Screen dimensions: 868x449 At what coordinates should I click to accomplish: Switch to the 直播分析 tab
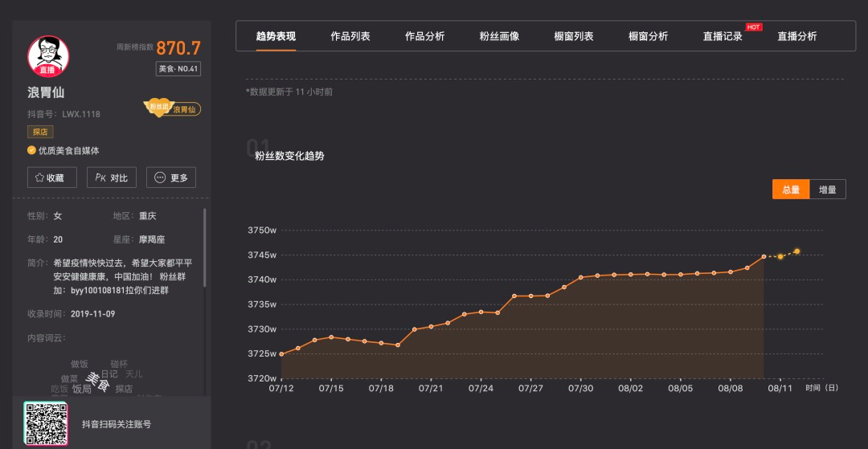tap(796, 36)
